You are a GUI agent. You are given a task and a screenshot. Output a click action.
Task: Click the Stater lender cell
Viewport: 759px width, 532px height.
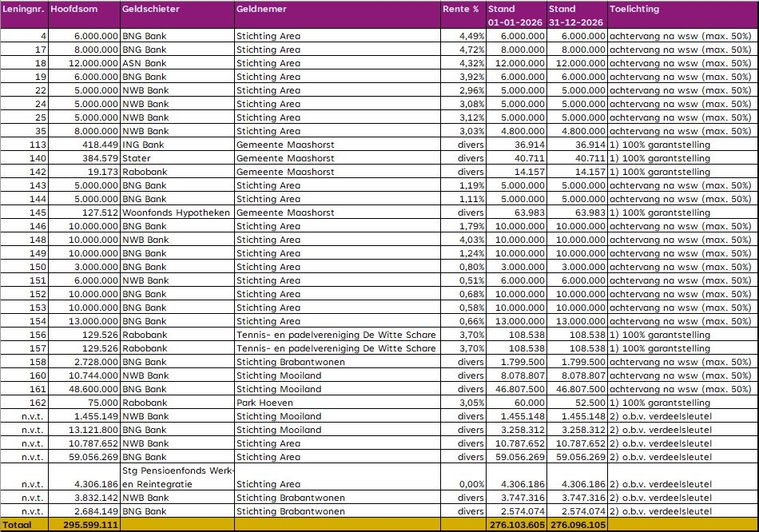pyautogui.click(x=135, y=158)
